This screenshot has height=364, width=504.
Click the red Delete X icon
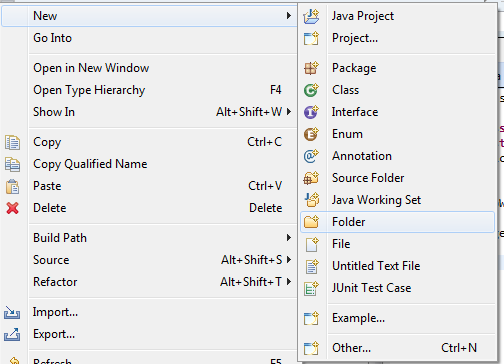(12, 208)
